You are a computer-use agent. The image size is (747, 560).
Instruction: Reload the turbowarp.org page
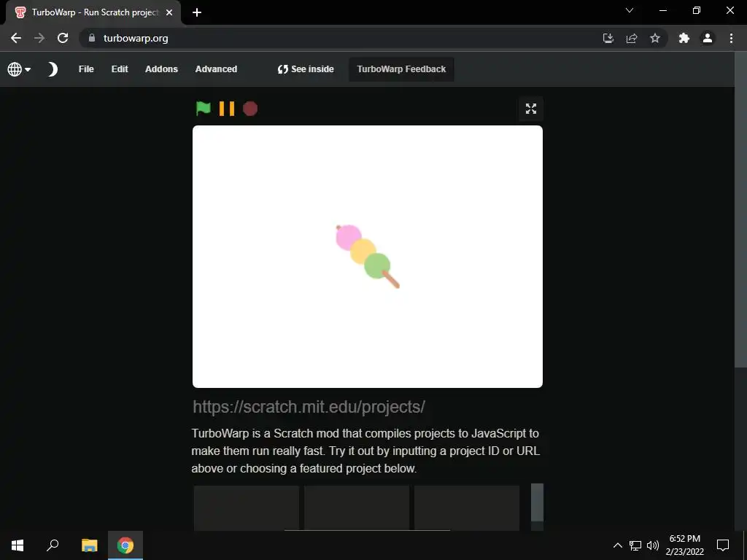[x=63, y=38]
